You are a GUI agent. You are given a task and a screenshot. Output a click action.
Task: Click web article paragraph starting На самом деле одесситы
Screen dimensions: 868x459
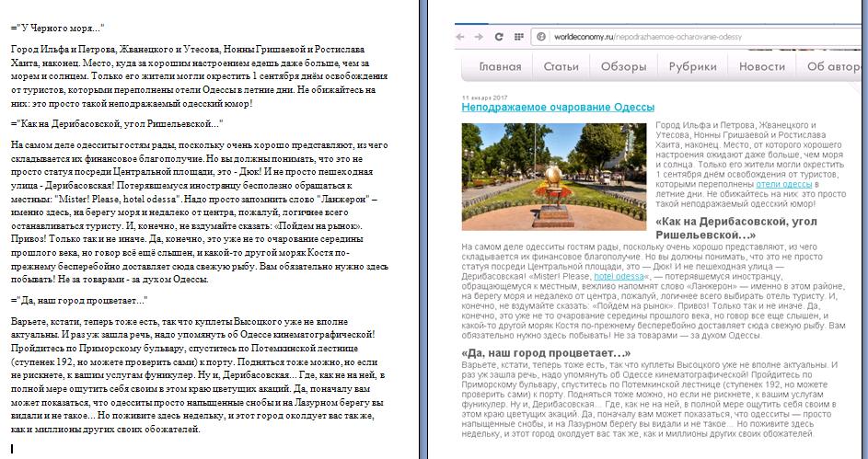654,291
